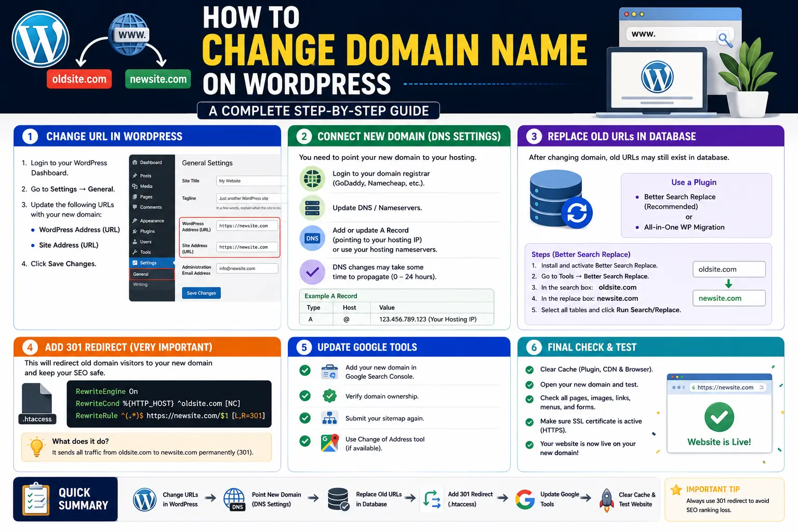Screen dimensions: 798x532
Task: Click the WordPress Address (URL) field
Action: point(247,225)
